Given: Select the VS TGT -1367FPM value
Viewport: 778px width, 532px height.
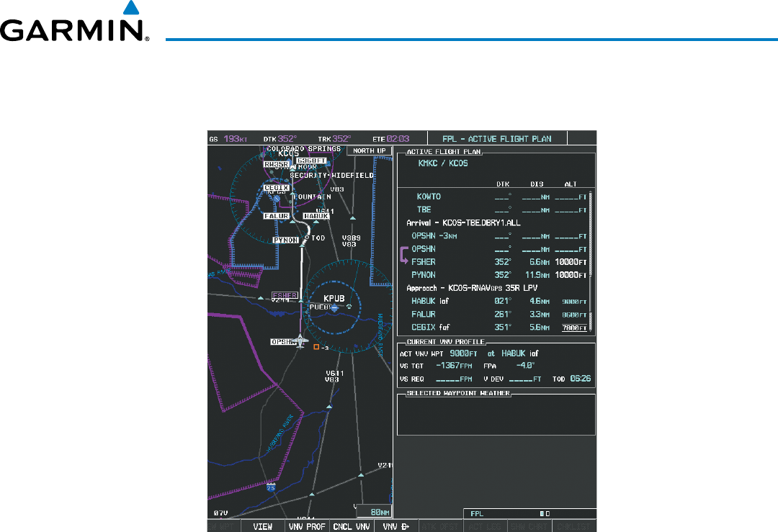Looking at the screenshot, I should click(454, 366).
